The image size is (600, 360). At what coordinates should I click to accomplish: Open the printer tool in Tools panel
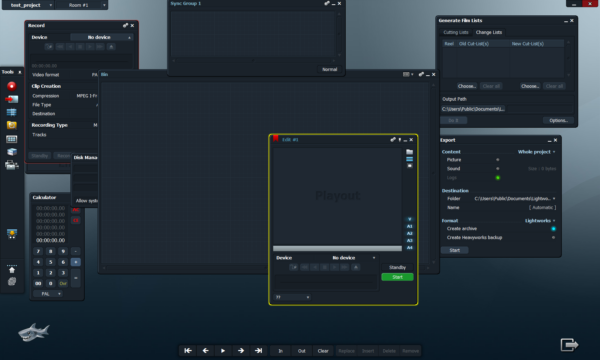pos(12,165)
